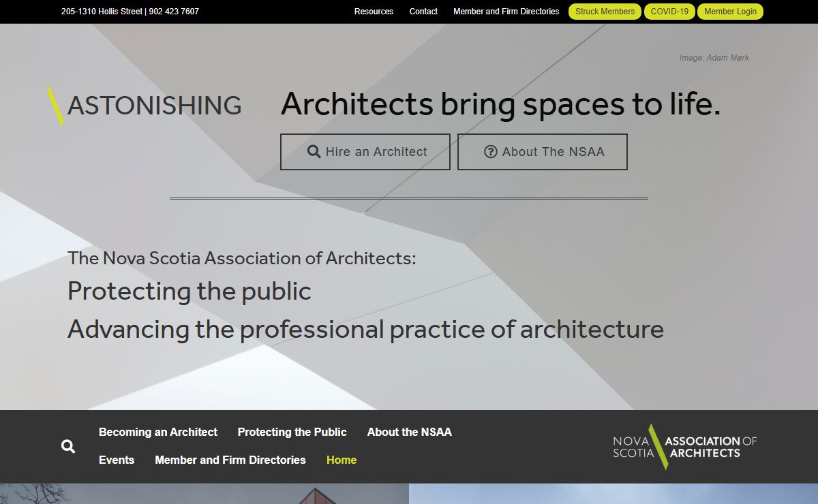Click the magnifier icon in Hire an Architect

point(314,152)
